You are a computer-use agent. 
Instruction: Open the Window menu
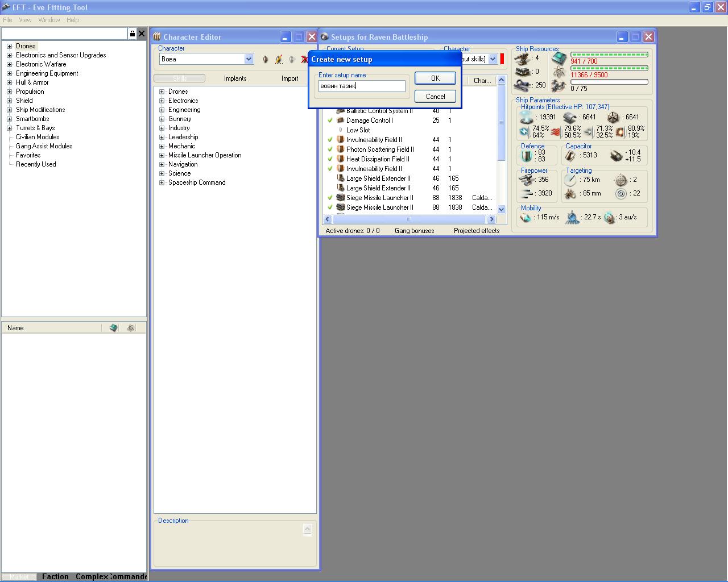tap(49, 20)
